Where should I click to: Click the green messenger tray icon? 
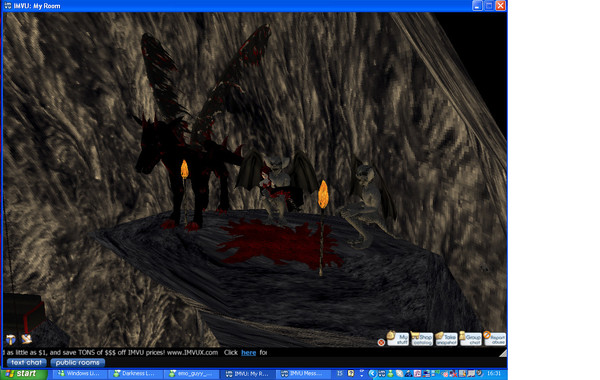(390, 374)
